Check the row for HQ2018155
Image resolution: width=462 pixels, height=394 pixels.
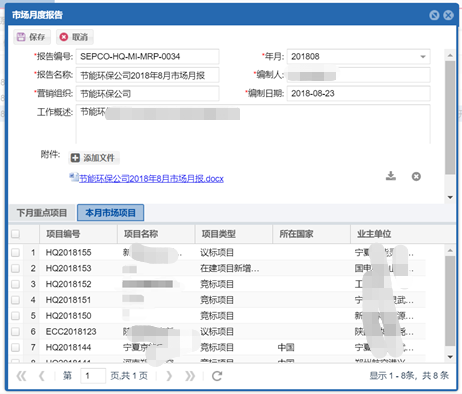[15, 253]
